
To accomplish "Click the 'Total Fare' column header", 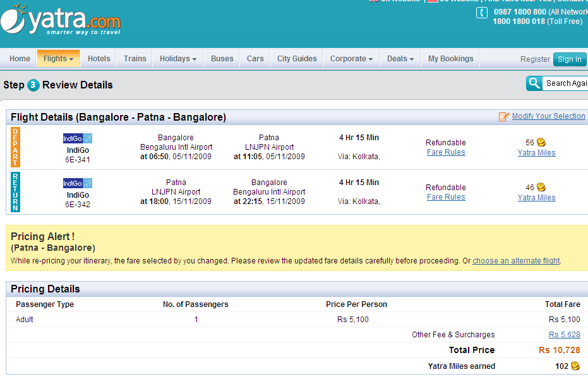I will [563, 304].
